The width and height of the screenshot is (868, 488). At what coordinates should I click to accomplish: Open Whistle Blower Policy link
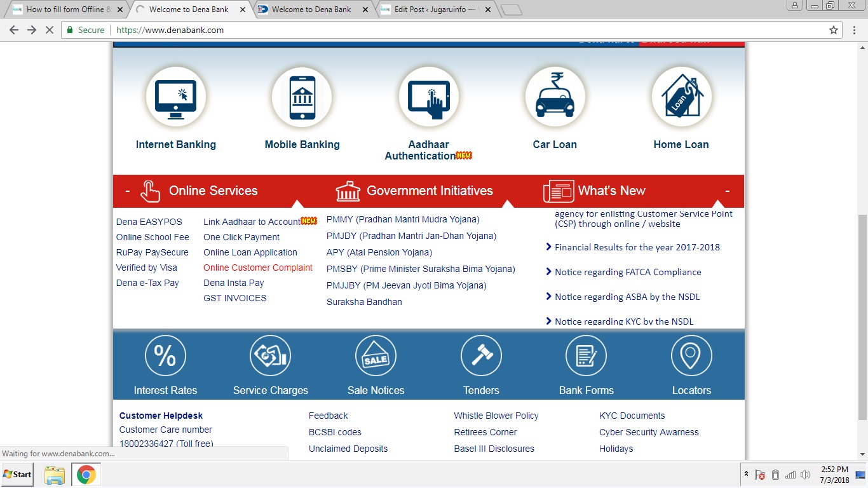coord(496,416)
